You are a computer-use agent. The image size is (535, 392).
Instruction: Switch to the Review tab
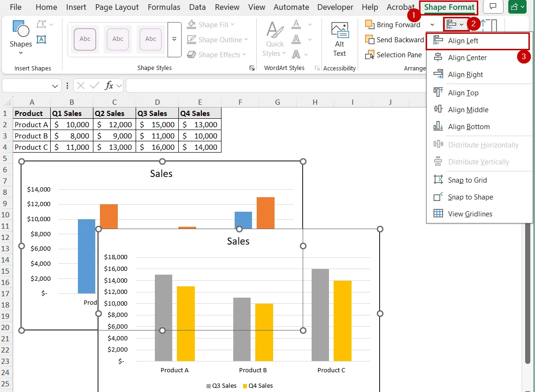tap(227, 7)
